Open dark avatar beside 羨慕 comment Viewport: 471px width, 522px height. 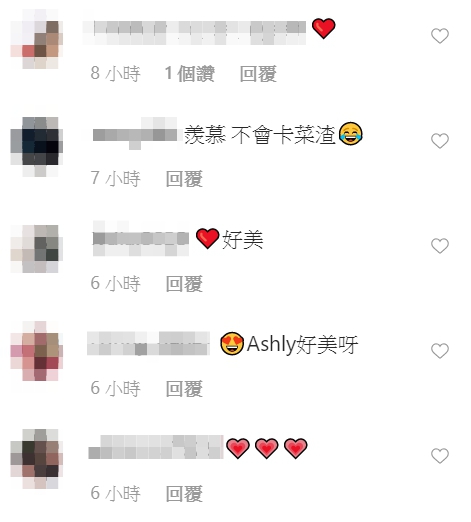[x=37, y=146]
